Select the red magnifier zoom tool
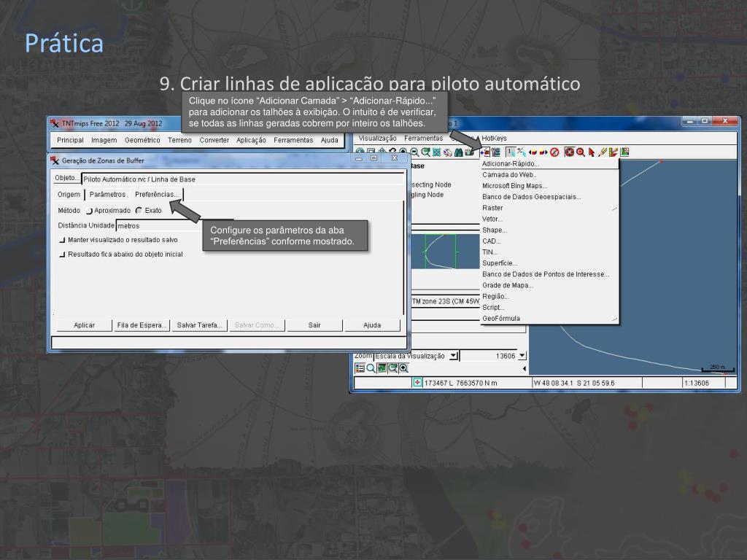 tap(580, 152)
